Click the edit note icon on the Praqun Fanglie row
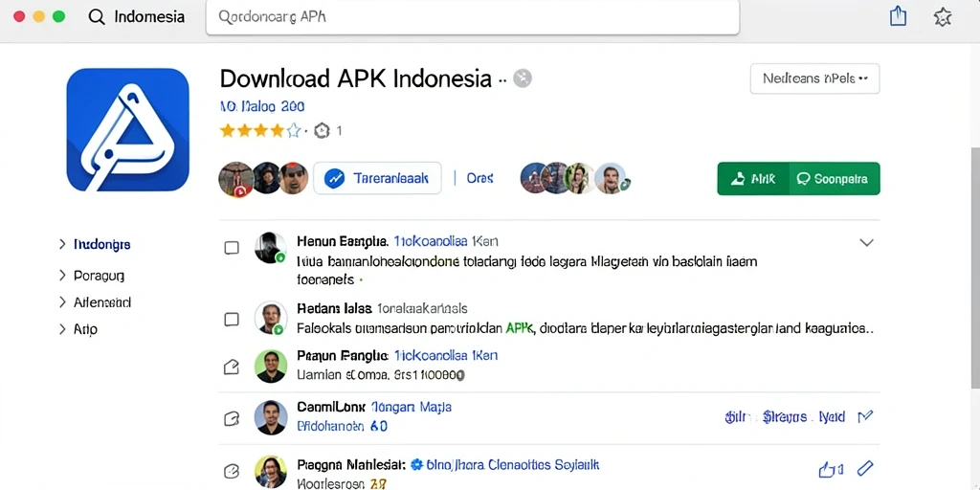This screenshot has width=980, height=490. [x=232, y=367]
